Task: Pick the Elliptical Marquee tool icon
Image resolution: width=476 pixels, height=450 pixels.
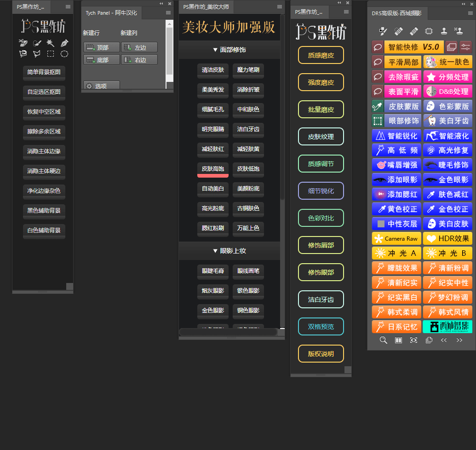Action: (64, 54)
